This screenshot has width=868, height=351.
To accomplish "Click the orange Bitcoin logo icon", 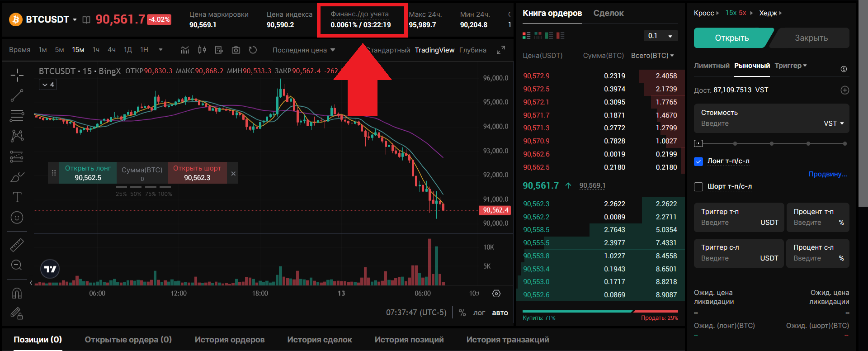I will click(x=16, y=19).
